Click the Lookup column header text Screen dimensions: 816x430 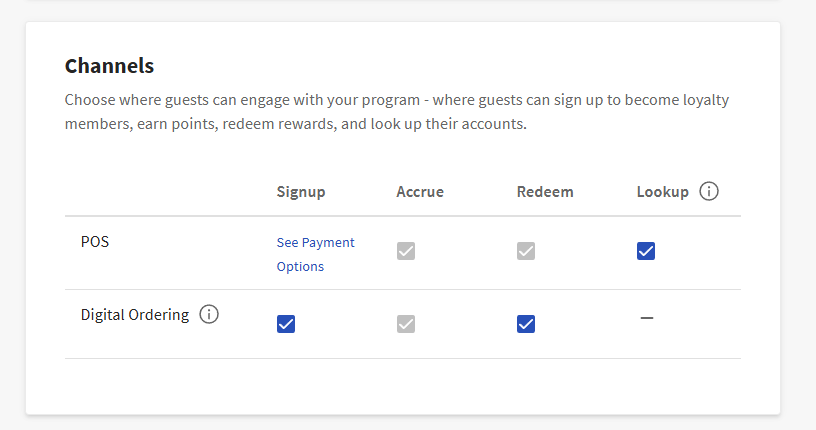[662, 192]
